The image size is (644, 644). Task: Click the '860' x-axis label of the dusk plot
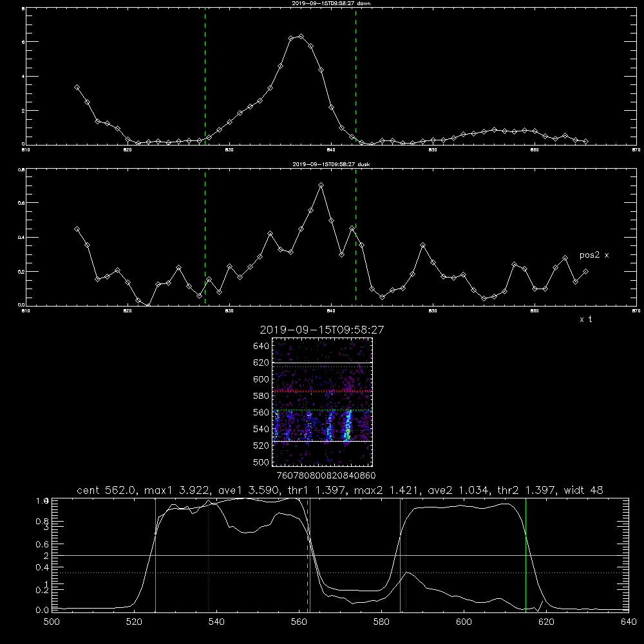[535, 311]
